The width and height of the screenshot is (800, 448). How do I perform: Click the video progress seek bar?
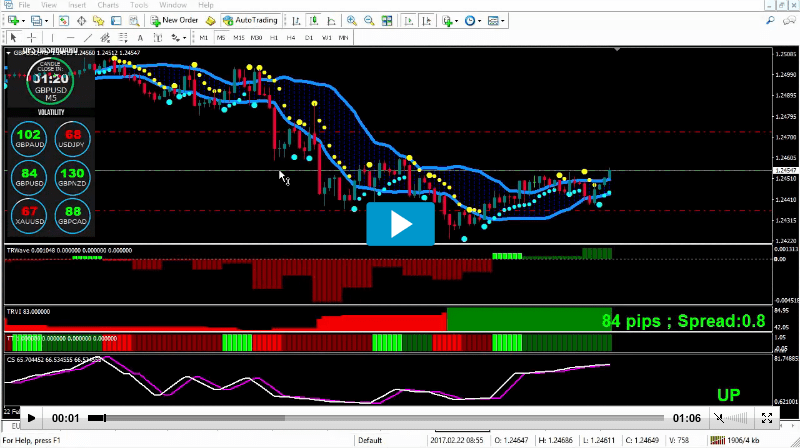[376, 418]
